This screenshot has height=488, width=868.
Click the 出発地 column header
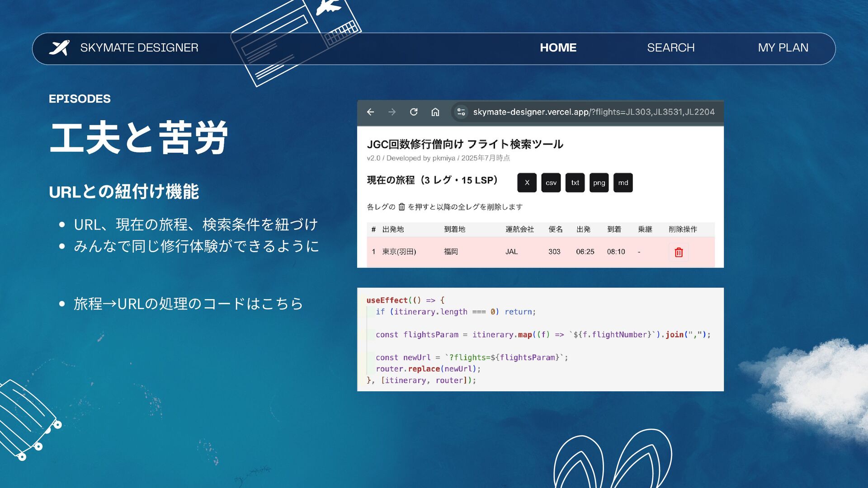point(393,229)
